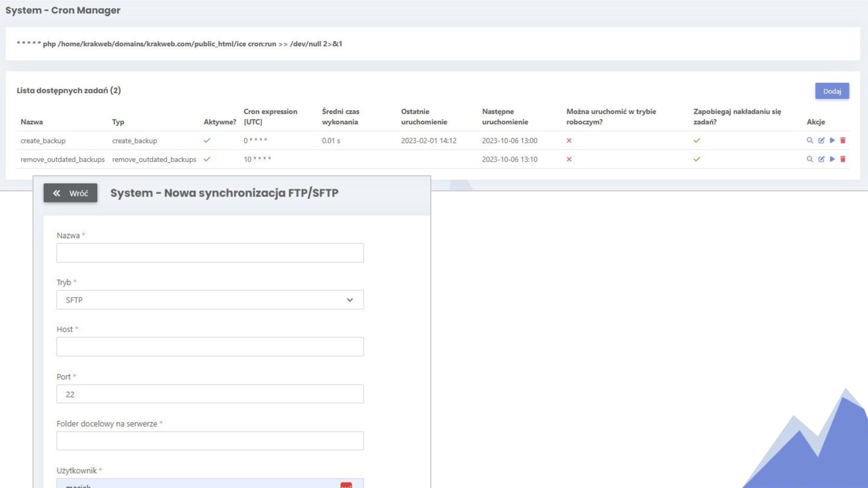Click the Cron expression [UTC] header
Viewport: 868px width, 488px height.
pos(270,117)
